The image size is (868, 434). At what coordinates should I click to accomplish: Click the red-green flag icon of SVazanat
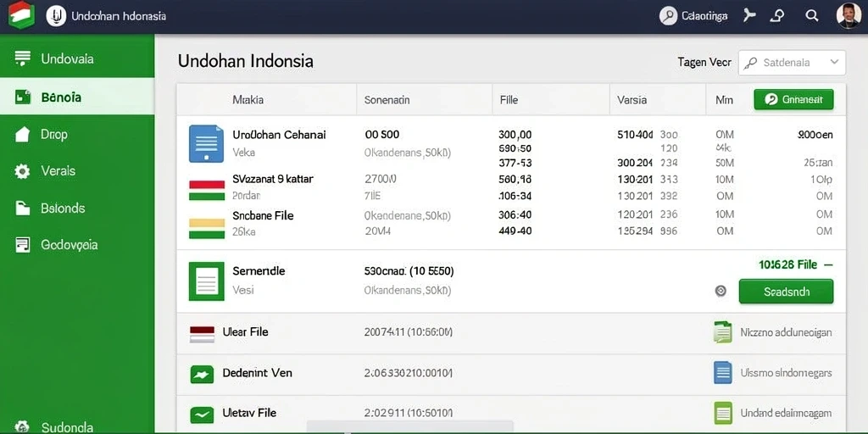point(207,190)
